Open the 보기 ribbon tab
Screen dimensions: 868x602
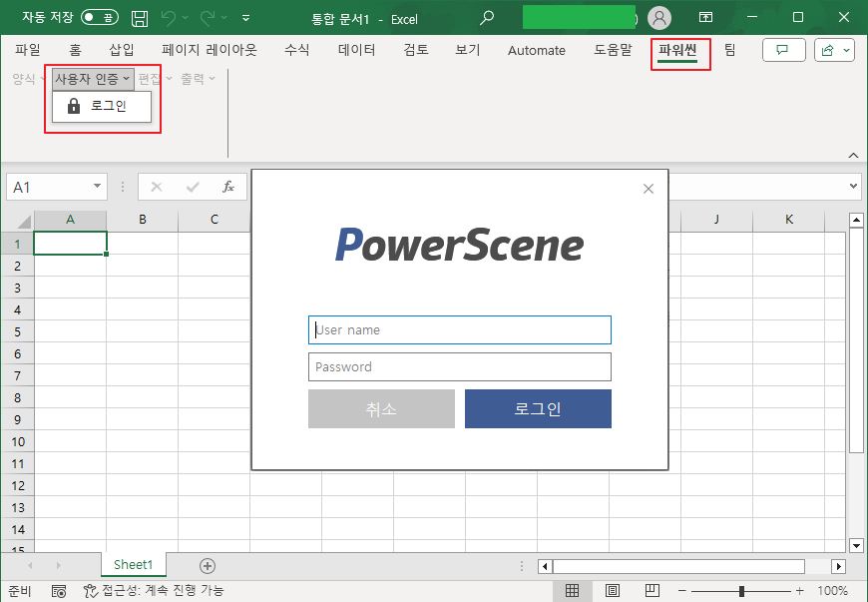coord(468,50)
